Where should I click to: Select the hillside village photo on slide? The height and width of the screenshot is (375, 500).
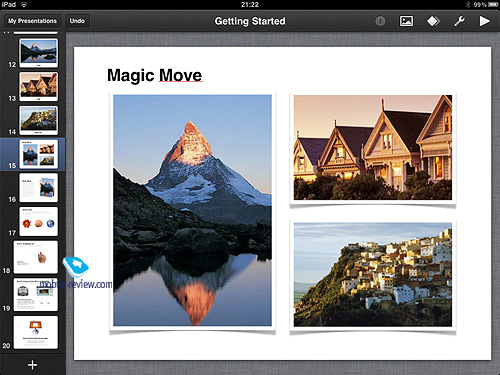click(x=373, y=275)
